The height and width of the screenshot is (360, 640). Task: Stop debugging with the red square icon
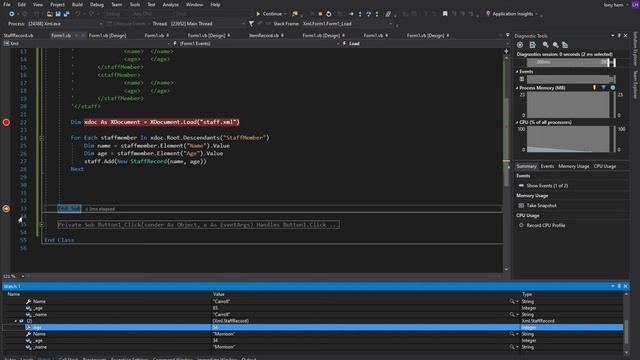click(x=320, y=14)
